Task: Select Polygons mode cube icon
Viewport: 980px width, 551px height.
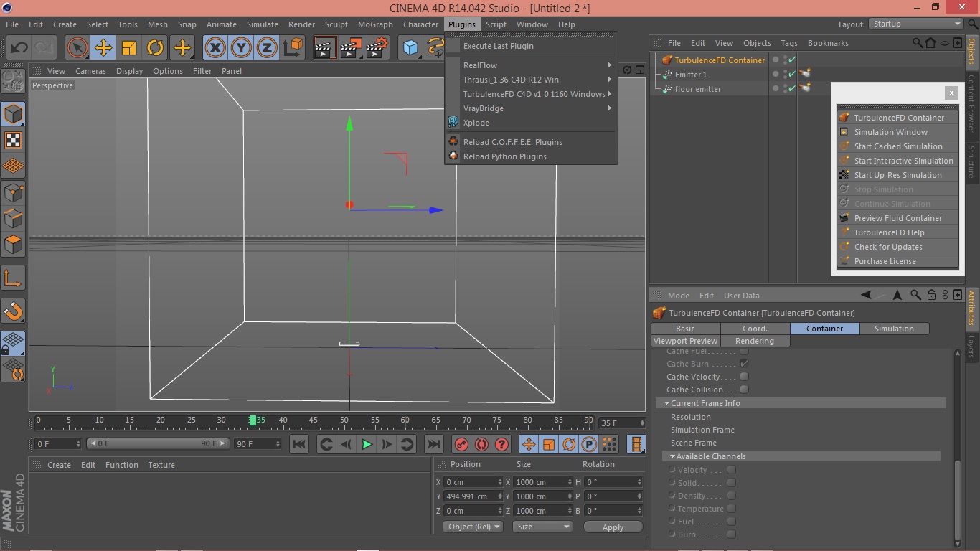Action: [13, 245]
